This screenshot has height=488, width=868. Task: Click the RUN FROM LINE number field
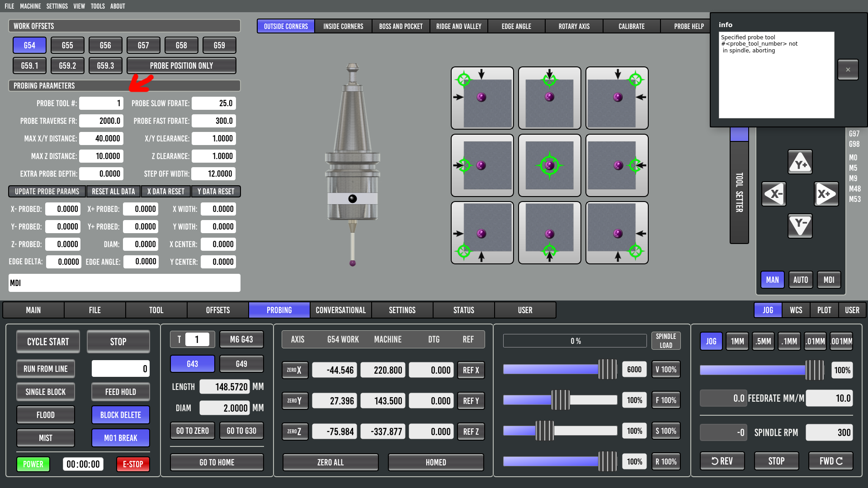pos(121,369)
